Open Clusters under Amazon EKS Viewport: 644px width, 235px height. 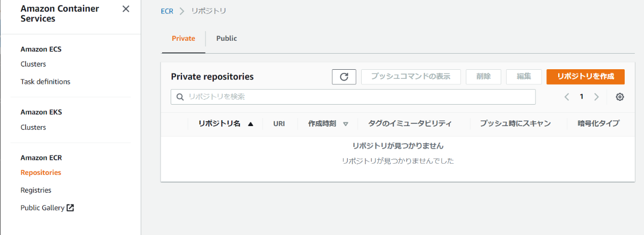tap(33, 128)
